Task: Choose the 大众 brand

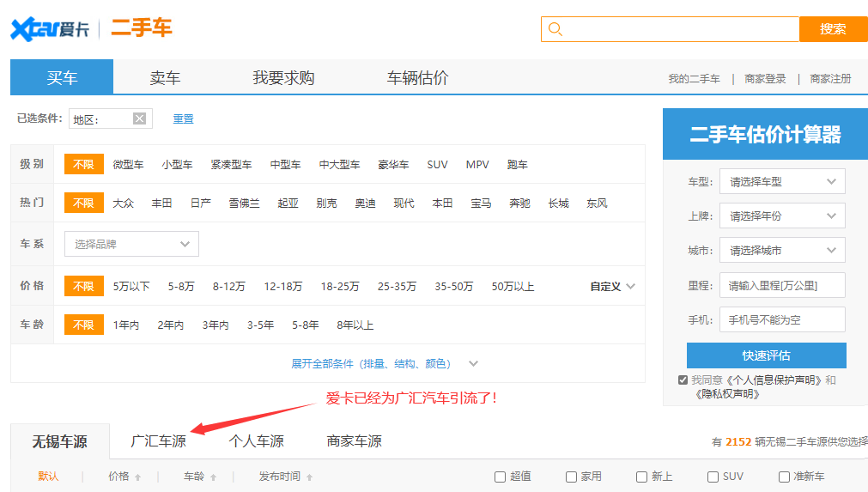Action: (124, 203)
